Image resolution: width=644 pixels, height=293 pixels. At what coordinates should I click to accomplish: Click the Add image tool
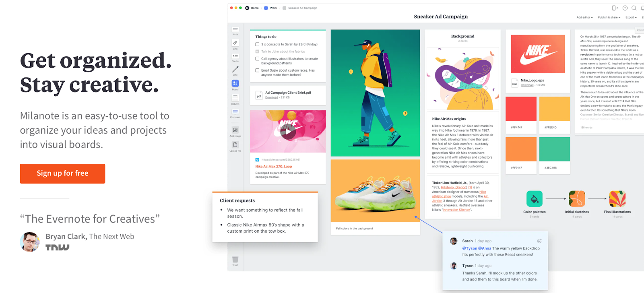(x=235, y=130)
